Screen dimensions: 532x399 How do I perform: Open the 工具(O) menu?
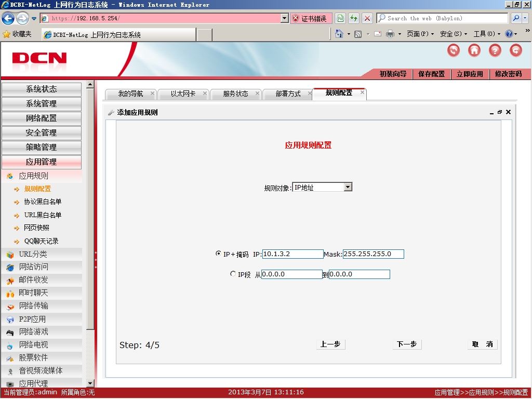(486, 34)
